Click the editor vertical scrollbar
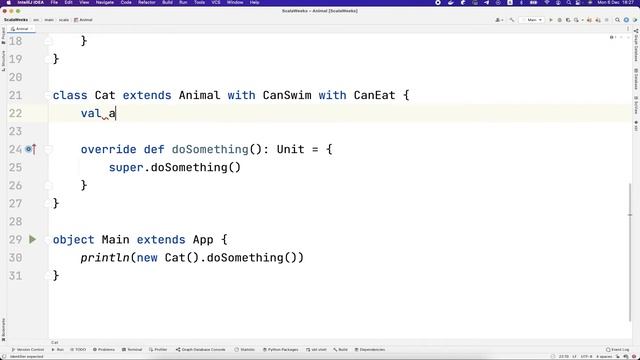The height and width of the screenshot is (360, 640). tap(630, 252)
